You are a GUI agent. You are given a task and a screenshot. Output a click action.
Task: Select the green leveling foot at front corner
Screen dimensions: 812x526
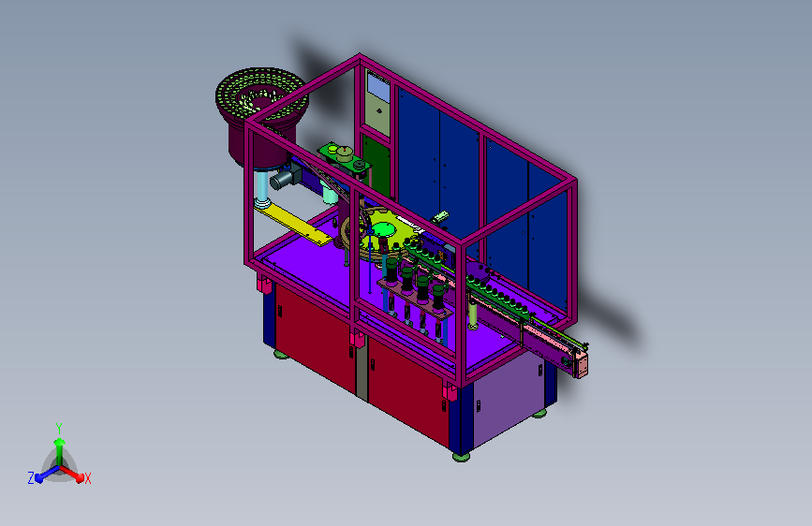tap(461, 457)
